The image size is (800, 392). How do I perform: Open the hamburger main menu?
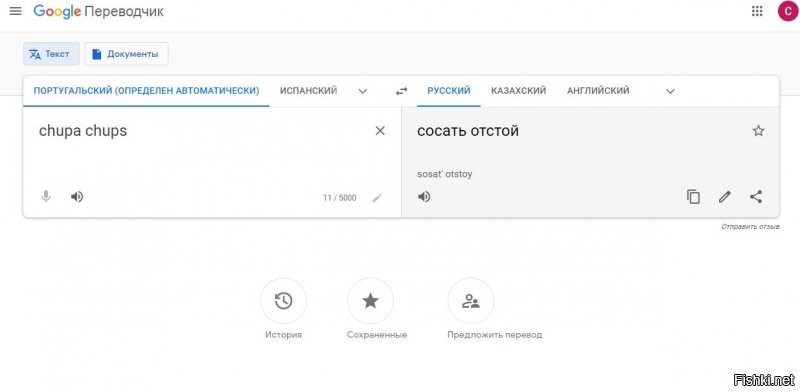click(16, 11)
